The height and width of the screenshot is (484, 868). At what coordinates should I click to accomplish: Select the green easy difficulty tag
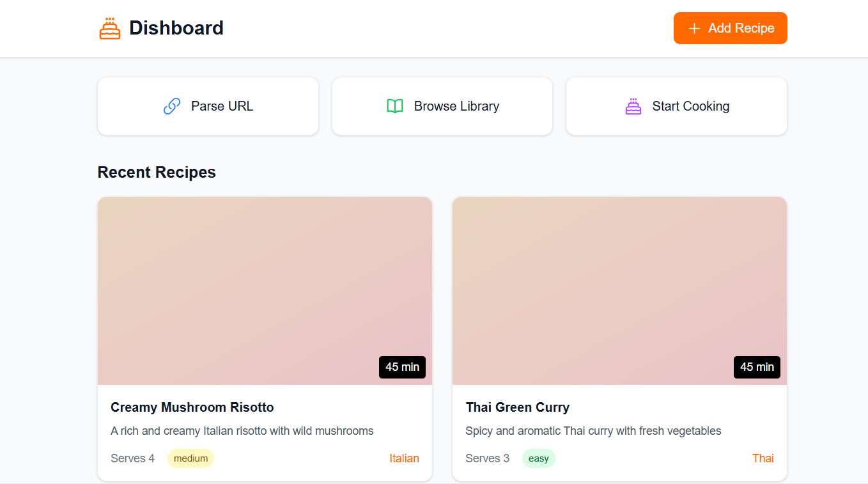(538, 458)
